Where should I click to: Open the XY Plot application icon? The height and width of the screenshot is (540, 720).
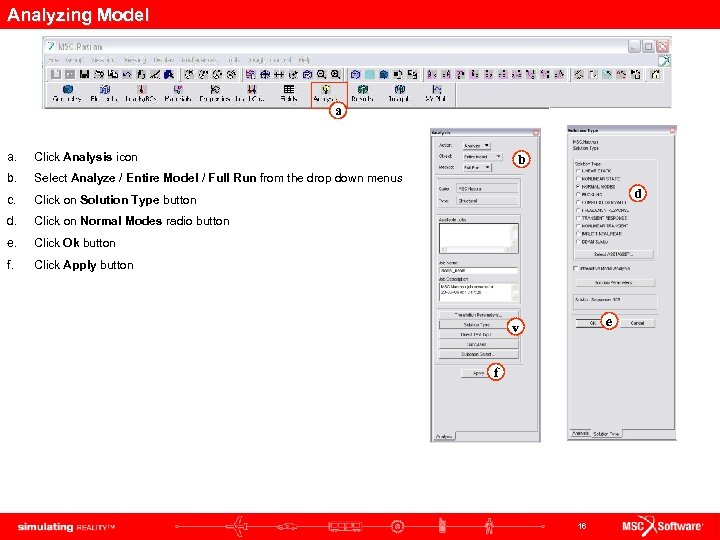(436, 93)
